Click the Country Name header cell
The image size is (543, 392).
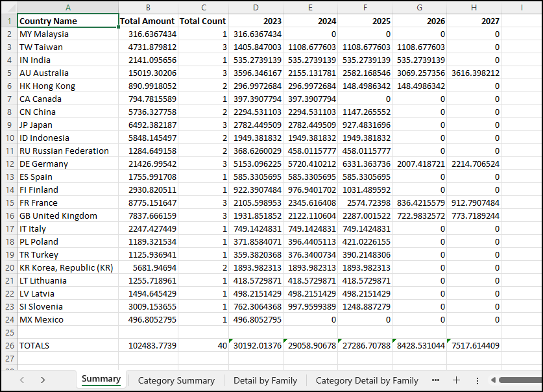67,21
